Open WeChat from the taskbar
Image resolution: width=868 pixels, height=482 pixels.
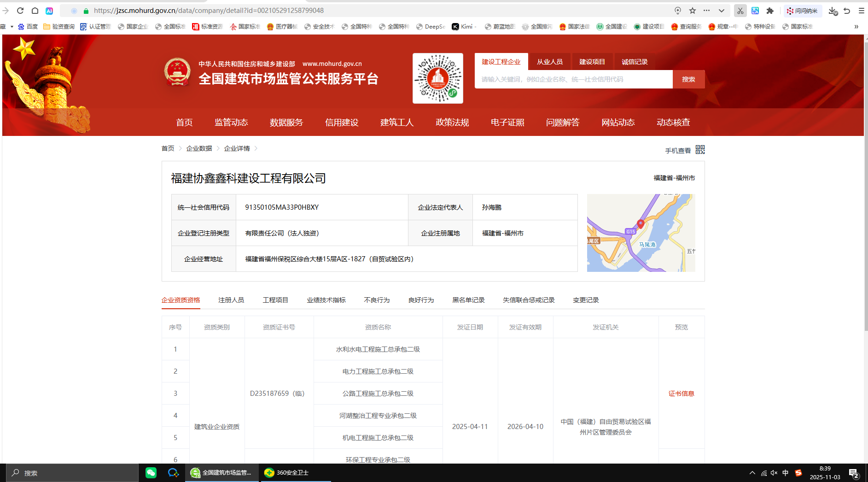151,473
